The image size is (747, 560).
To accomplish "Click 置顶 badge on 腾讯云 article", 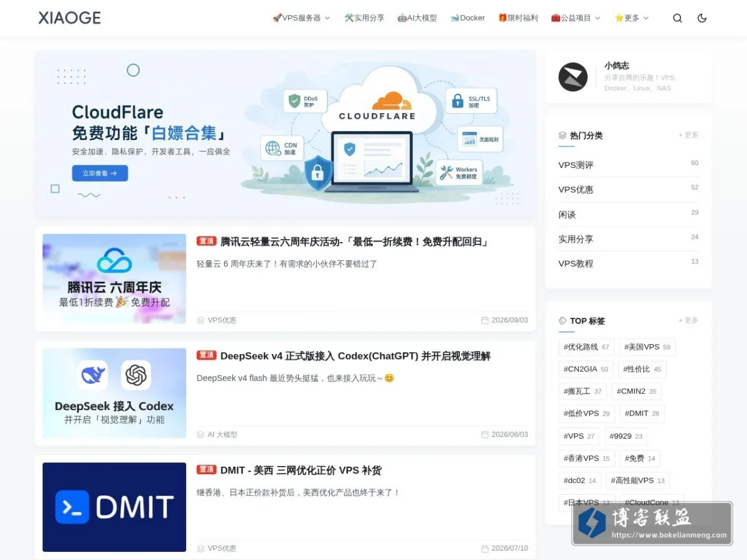I will [x=207, y=241].
